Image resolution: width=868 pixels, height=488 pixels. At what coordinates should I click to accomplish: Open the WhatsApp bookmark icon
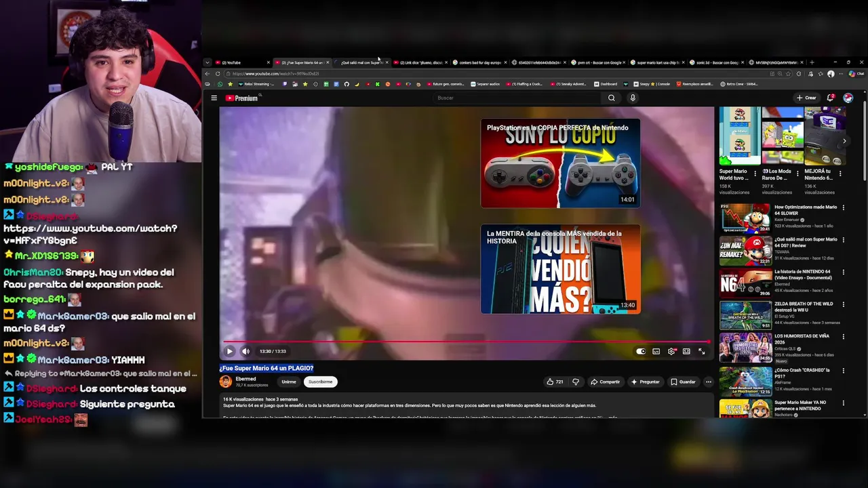220,84
